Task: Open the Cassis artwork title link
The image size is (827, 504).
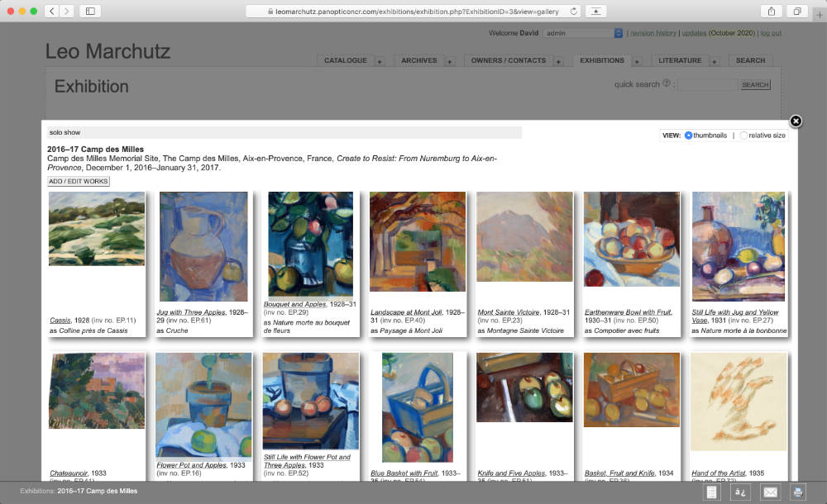Action: click(x=60, y=321)
